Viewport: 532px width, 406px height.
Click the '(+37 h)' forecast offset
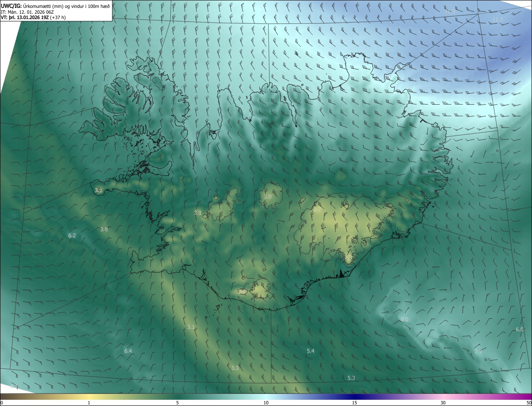tap(58, 17)
